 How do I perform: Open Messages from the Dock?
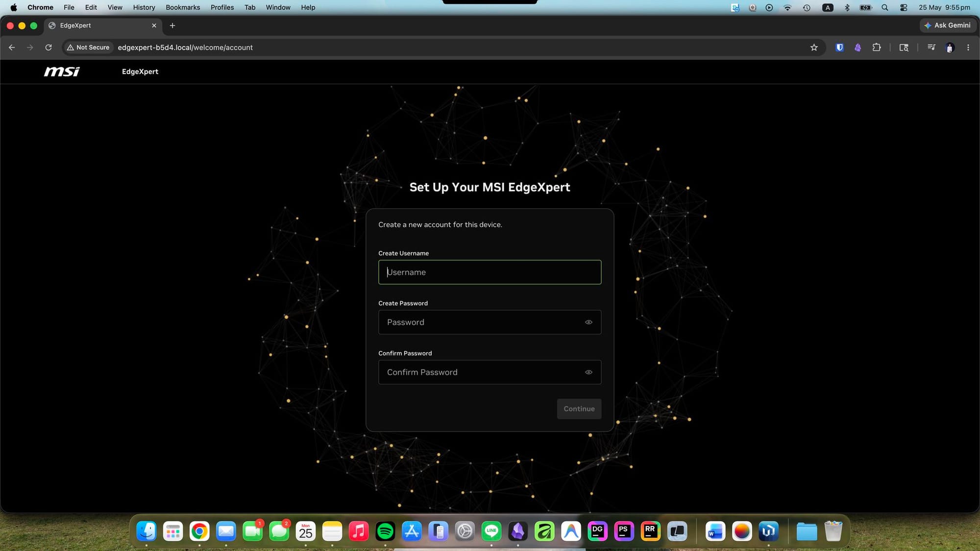(279, 531)
